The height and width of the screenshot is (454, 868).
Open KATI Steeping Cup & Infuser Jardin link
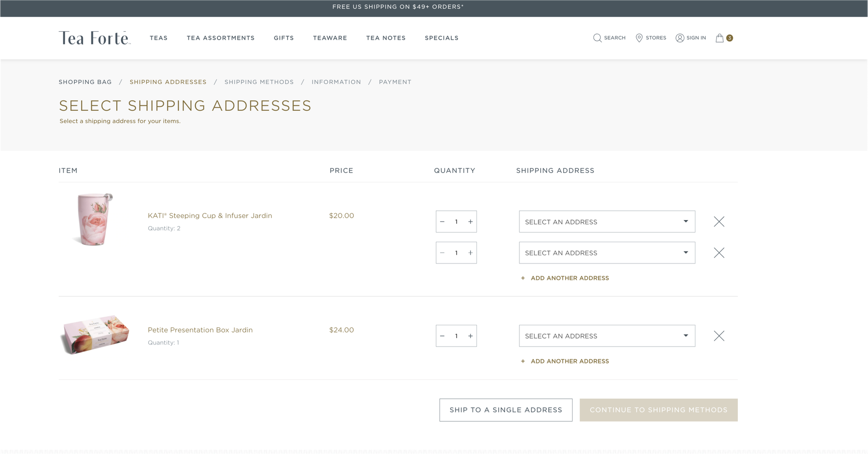tap(210, 215)
